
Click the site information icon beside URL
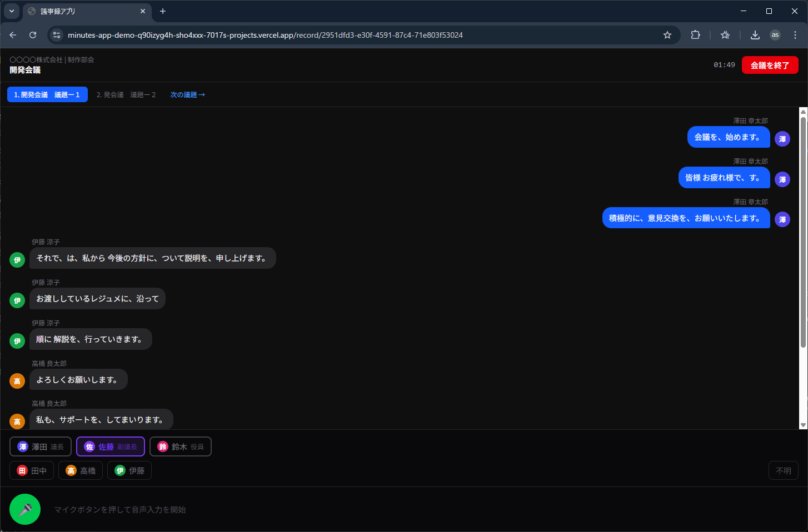[x=57, y=35]
